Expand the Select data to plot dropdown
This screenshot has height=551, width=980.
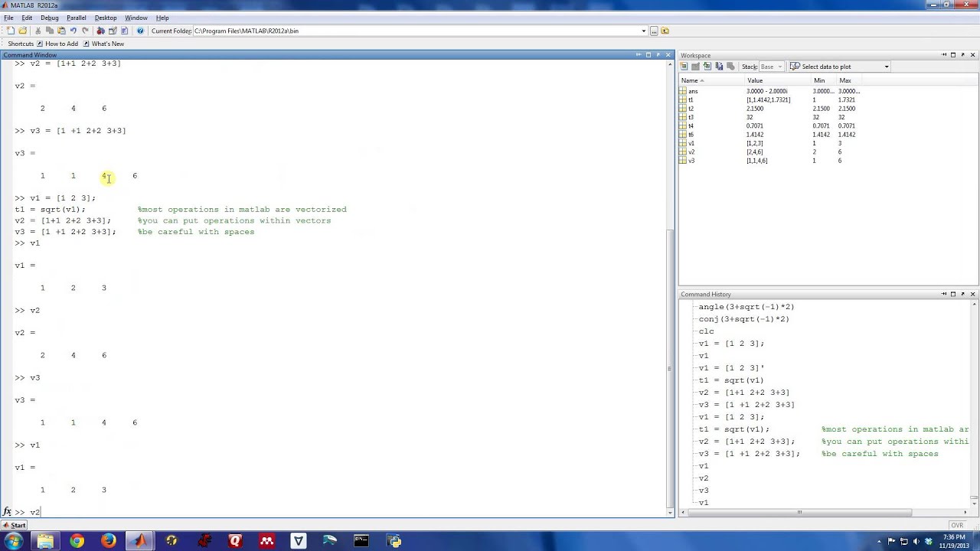(887, 67)
